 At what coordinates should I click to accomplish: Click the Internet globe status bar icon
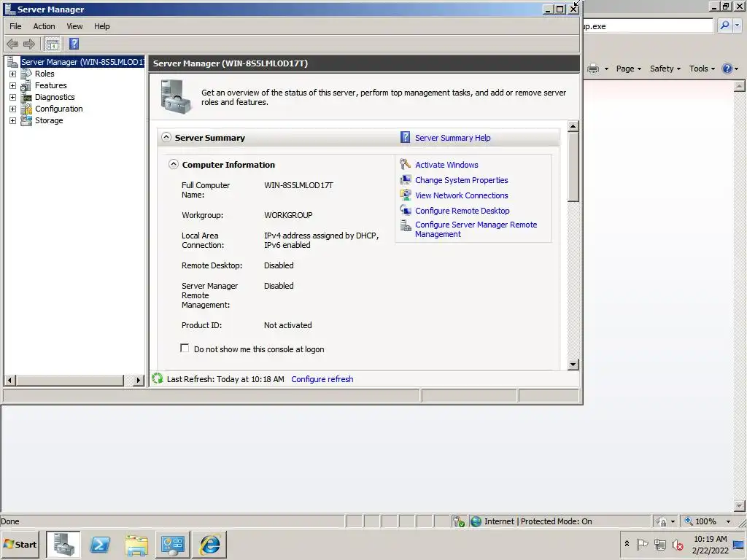pyautogui.click(x=476, y=521)
